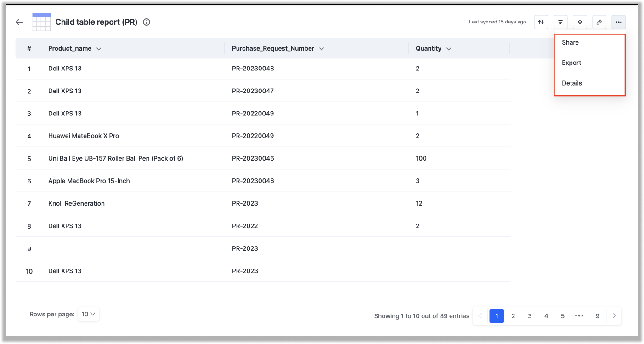
Task: Click the # column header
Action: (x=29, y=49)
